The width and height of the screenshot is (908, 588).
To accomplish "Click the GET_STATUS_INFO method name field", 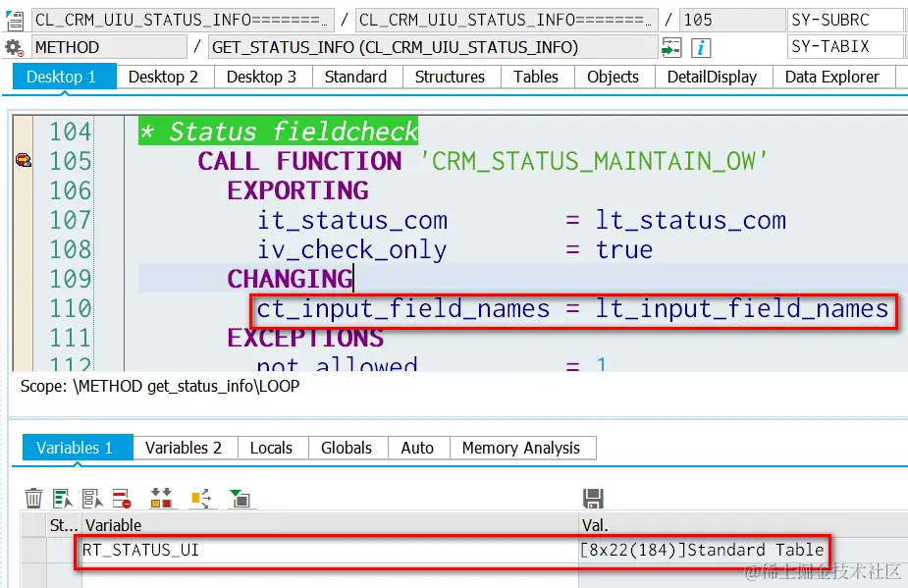I will [x=433, y=47].
